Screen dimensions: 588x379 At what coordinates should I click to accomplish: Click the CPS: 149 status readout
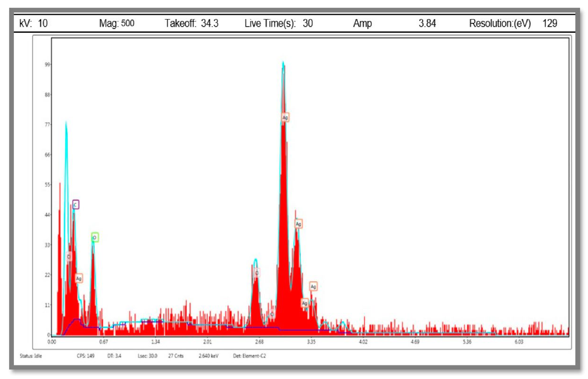[x=85, y=356]
